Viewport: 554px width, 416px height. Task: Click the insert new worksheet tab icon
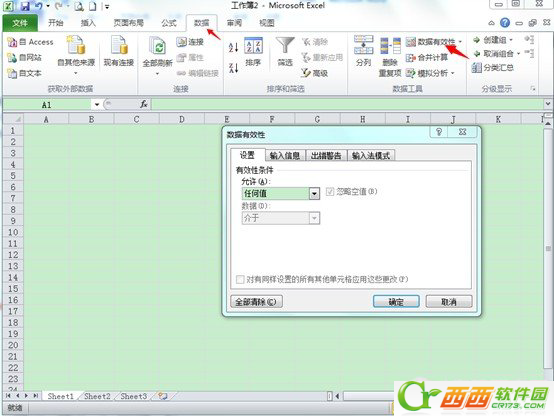click(163, 396)
